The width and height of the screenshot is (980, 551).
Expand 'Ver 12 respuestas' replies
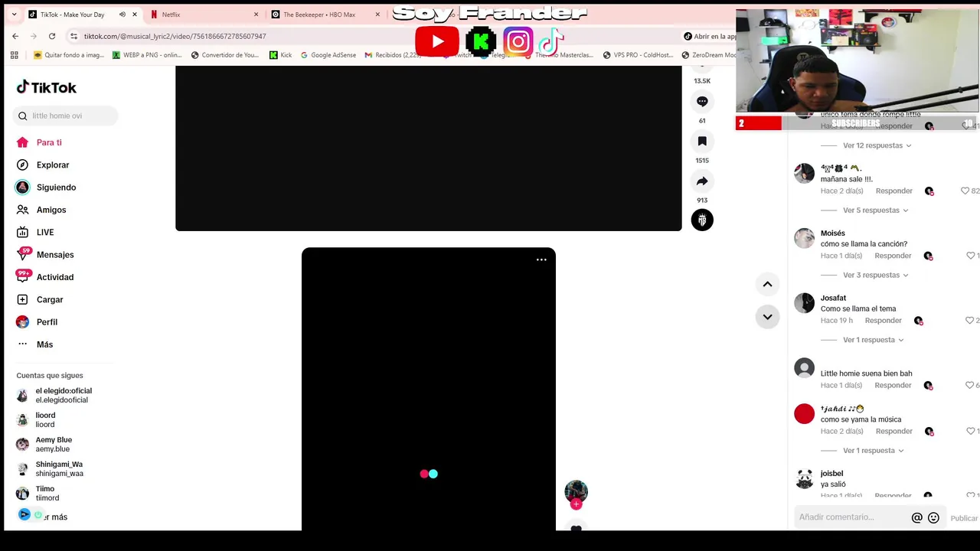(x=877, y=145)
